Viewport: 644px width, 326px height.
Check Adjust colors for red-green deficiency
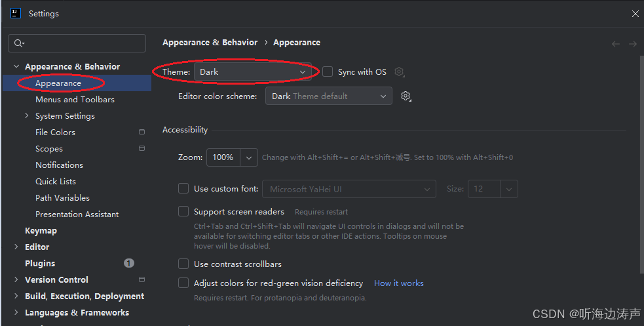point(183,283)
